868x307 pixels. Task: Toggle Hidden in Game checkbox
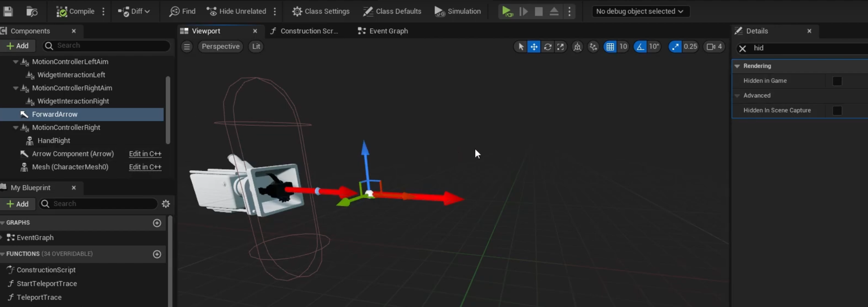pyautogui.click(x=837, y=81)
